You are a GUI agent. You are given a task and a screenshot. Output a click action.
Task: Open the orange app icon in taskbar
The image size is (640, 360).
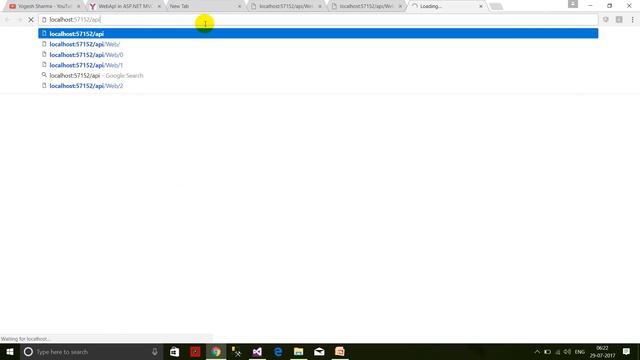[340, 351]
